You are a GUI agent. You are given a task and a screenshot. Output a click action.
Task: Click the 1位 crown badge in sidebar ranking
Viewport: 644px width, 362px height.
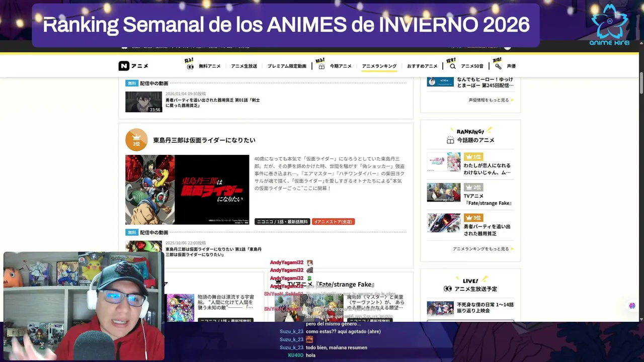click(x=473, y=157)
